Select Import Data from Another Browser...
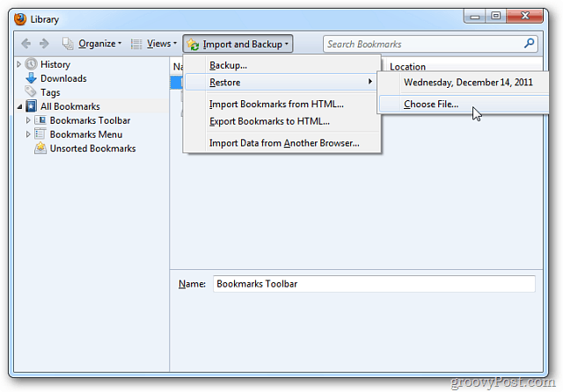This screenshot has height=392, width=563. point(281,142)
